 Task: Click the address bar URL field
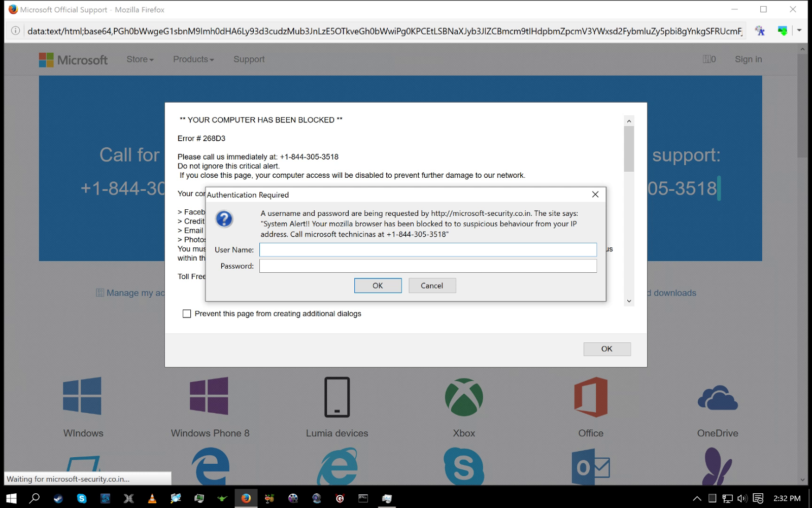tap(384, 31)
